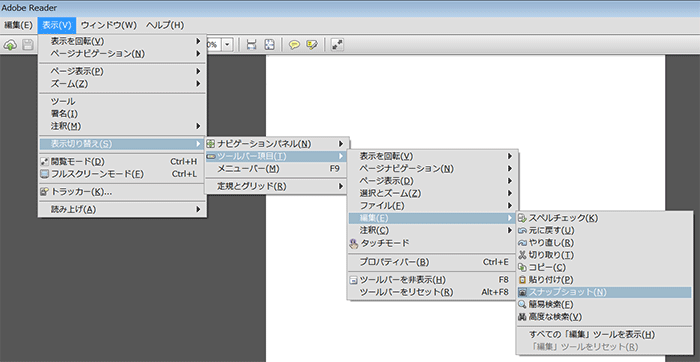700x362 pixels.
Task: Select the highlight text tool icon
Action: coord(311,45)
